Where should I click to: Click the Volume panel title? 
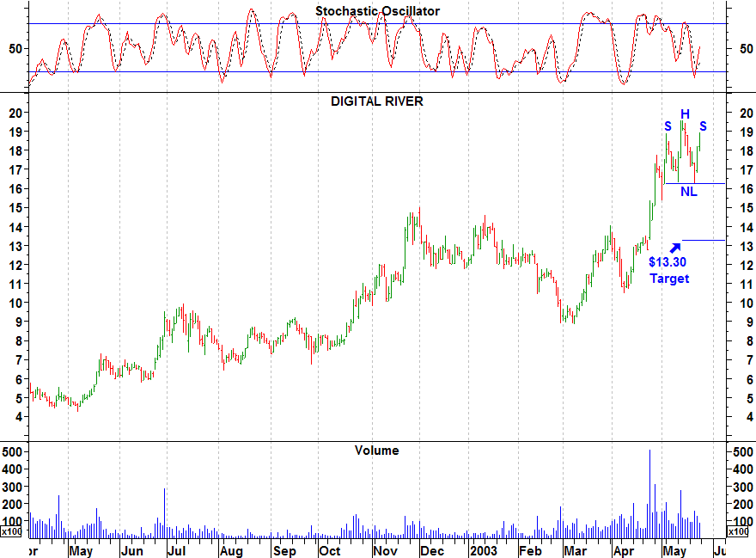[x=376, y=451]
